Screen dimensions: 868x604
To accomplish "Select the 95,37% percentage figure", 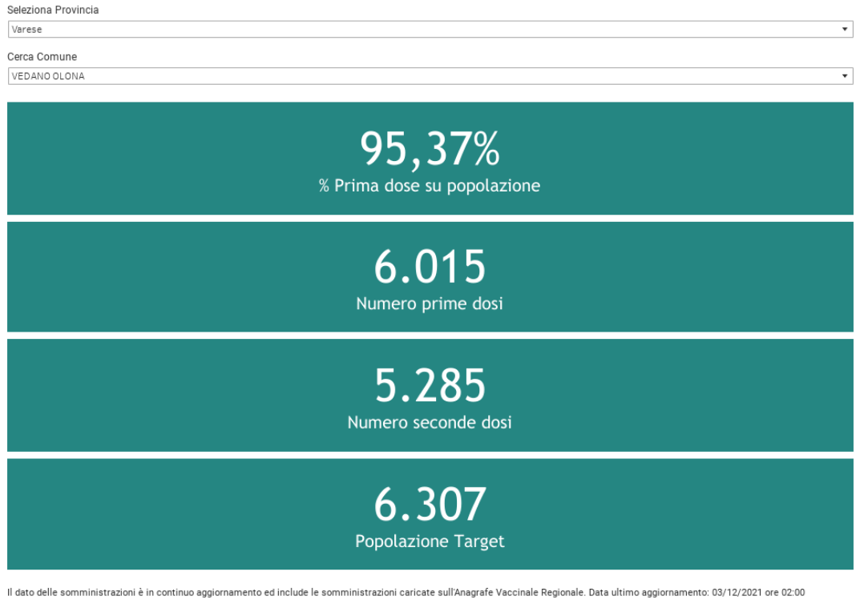I will [x=430, y=148].
